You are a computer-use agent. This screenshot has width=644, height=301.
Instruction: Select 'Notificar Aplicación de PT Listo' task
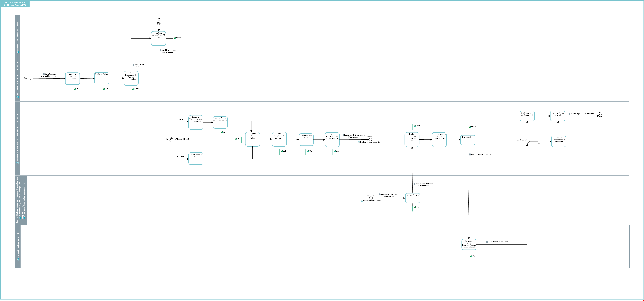click(158, 38)
